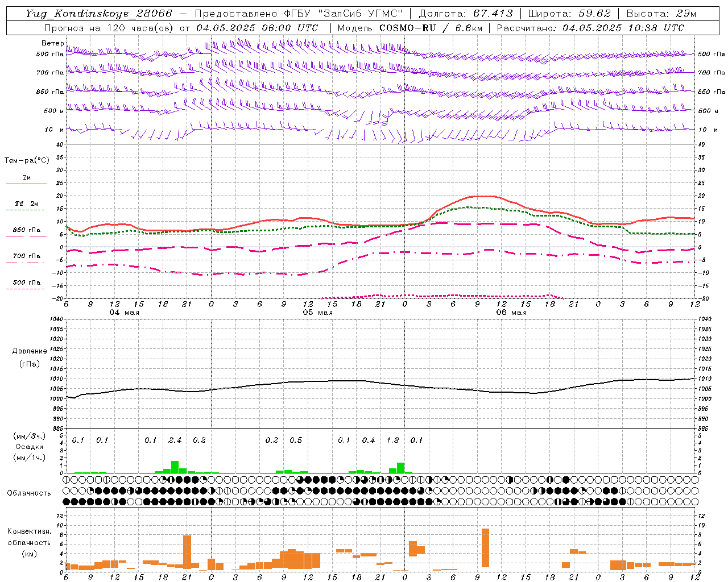Select the '850 гПа' temperature legend label

[26, 230]
